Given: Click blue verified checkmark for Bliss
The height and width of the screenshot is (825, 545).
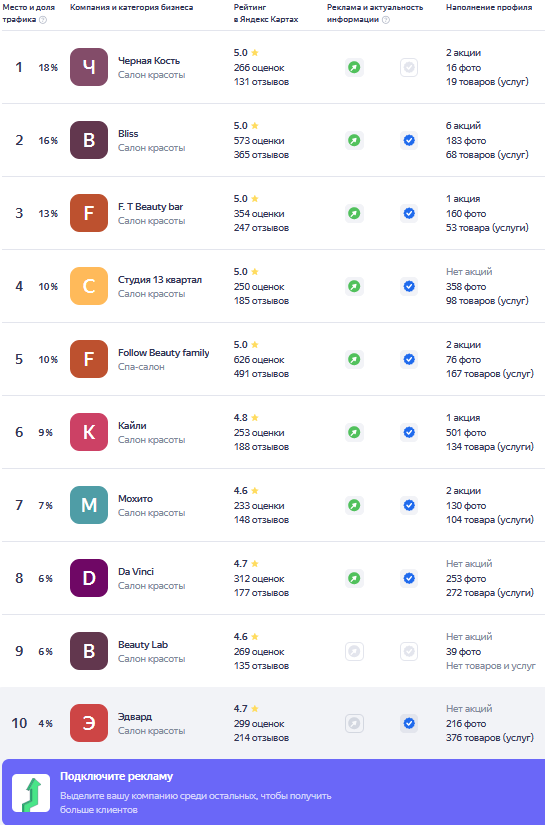Looking at the screenshot, I should pos(409,140).
